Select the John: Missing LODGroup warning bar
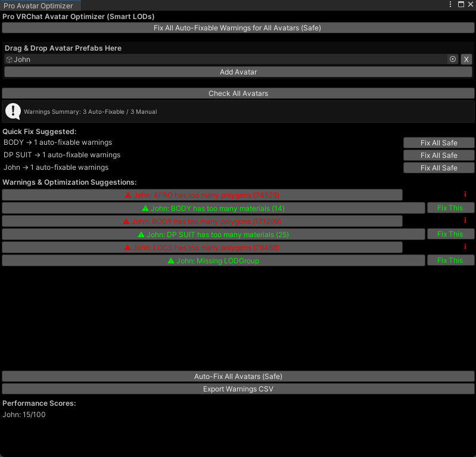The height and width of the screenshot is (457, 476). pyautogui.click(x=213, y=260)
